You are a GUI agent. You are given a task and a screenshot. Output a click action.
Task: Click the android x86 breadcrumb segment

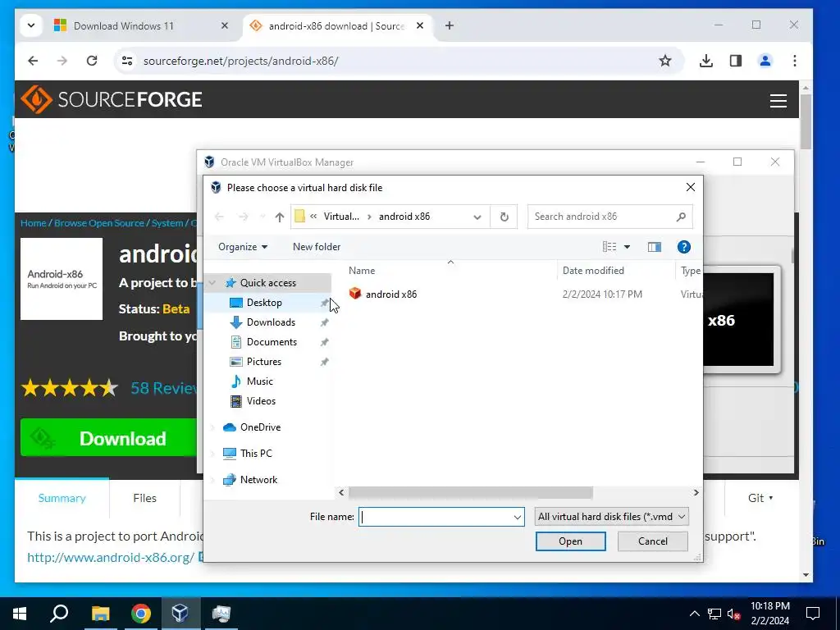point(404,217)
